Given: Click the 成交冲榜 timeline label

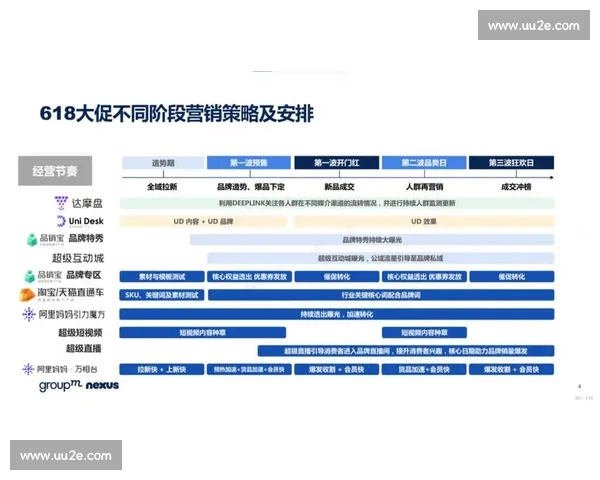Looking at the screenshot, I should click(516, 187).
